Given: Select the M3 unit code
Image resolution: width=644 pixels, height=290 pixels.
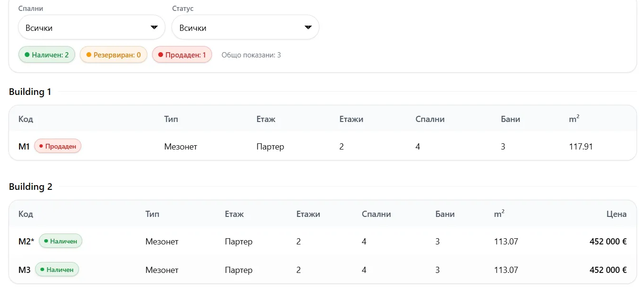Looking at the screenshot, I should tap(24, 270).
